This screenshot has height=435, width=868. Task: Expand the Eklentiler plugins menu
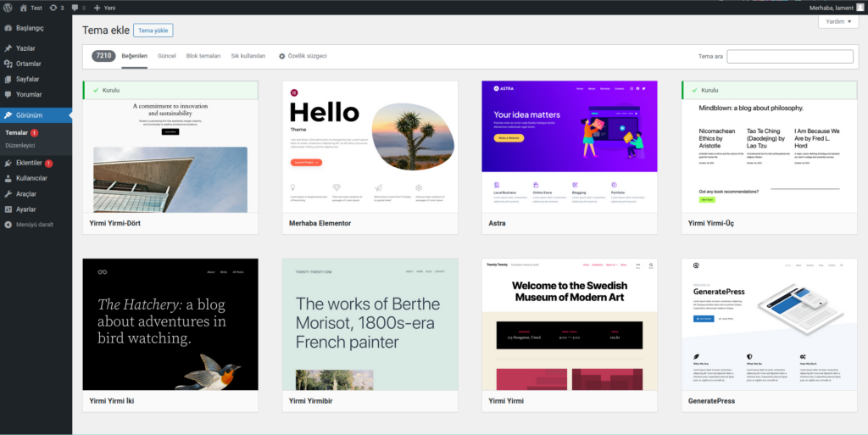(x=29, y=163)
